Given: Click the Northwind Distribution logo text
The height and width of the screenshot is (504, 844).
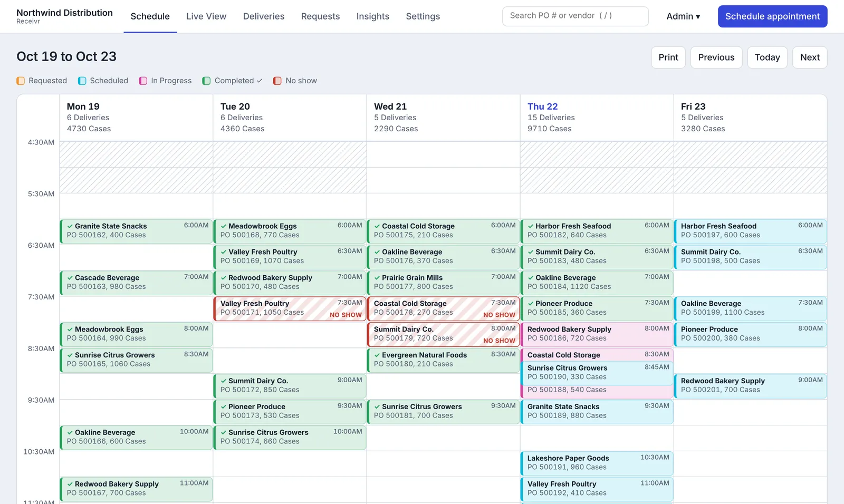Looking at the screenshot, I should 64,13.
